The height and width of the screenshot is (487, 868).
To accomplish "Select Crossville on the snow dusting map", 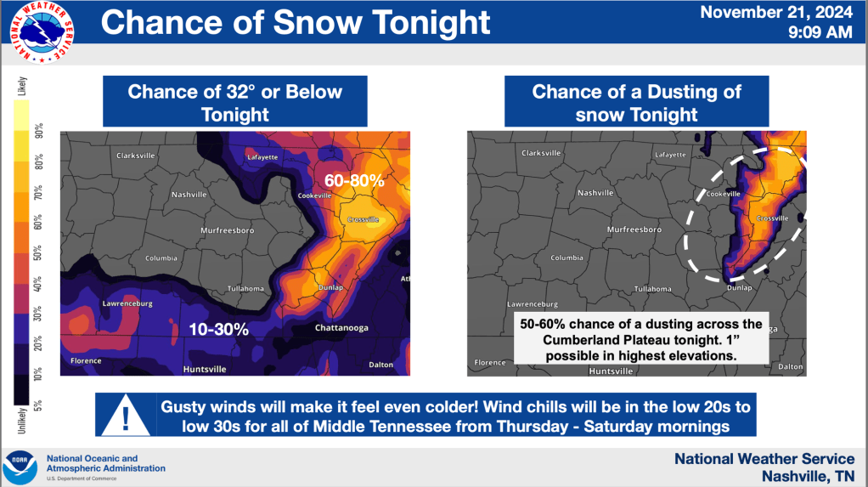I will (x=773, y=218).
